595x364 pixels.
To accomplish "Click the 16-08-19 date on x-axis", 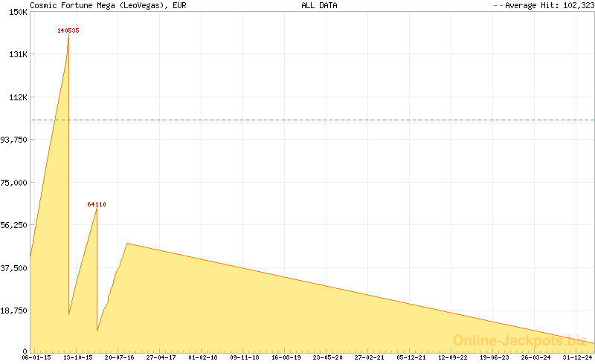I will click(286, 357).
